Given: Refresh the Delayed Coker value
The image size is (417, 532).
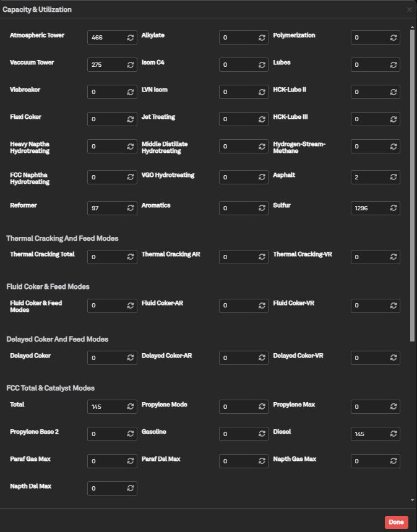Looking at the screenshot, I should [x=130, y=358].
